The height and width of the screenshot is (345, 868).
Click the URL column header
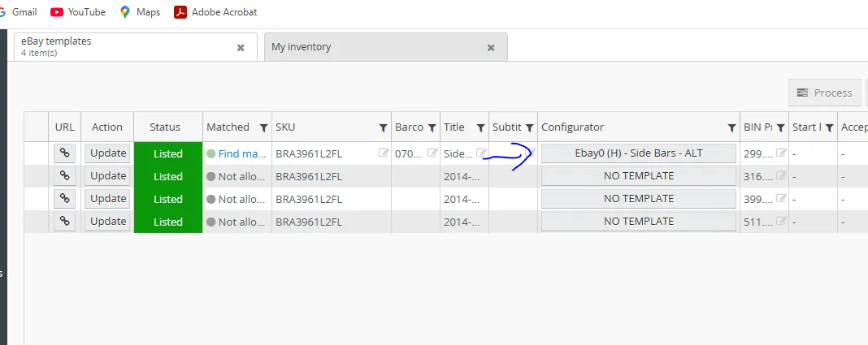(65, 127)
